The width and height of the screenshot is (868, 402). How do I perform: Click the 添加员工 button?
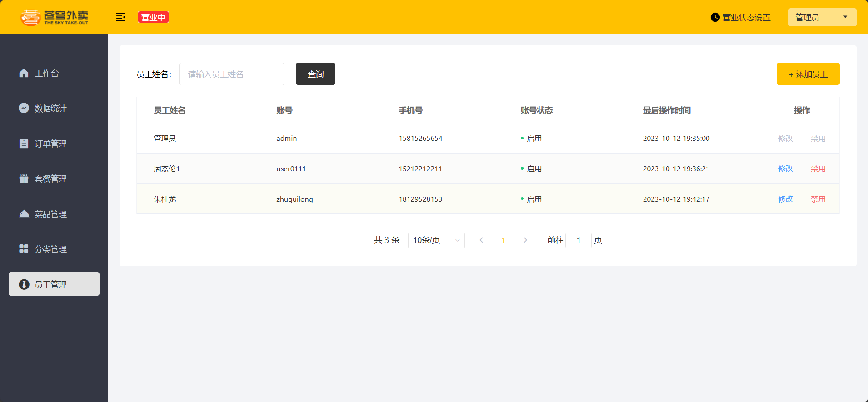pos(808,74)
